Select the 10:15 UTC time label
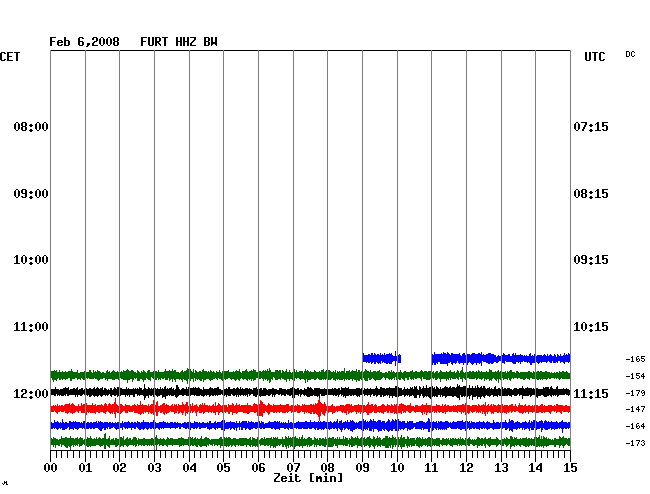This screenshot has width=650, height=494. coord(591,327)
